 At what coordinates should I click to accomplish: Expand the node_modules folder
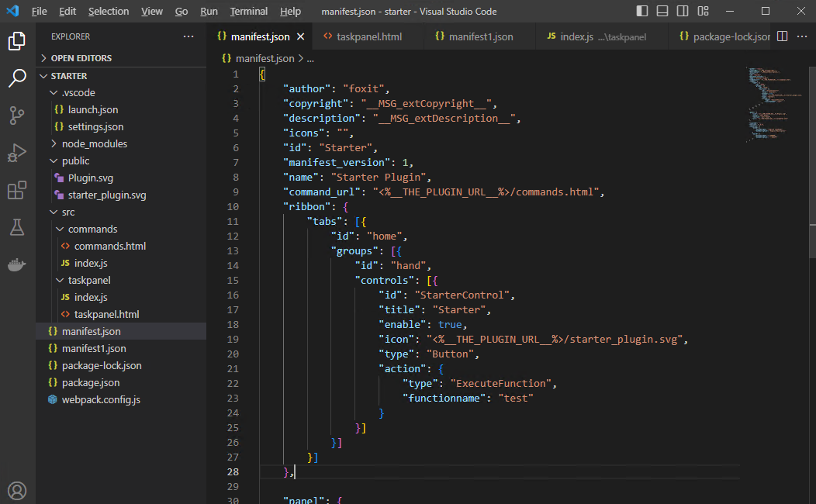[x=54, y=143]
